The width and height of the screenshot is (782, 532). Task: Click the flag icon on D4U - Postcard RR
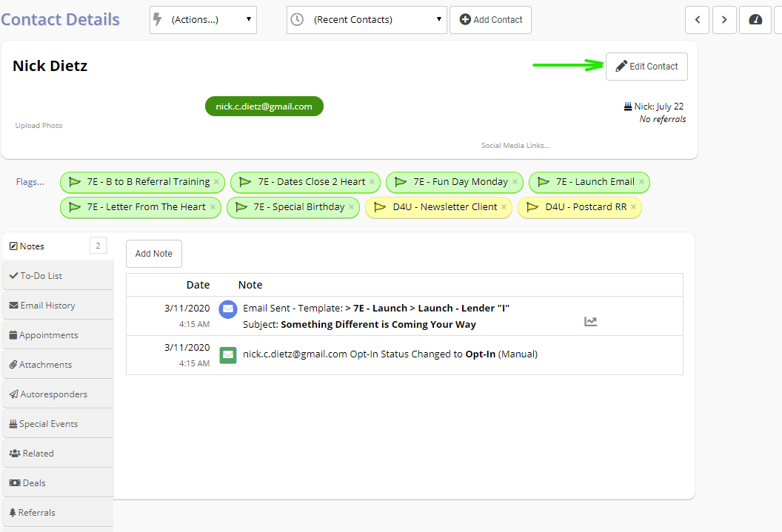(x=532, y=206)
